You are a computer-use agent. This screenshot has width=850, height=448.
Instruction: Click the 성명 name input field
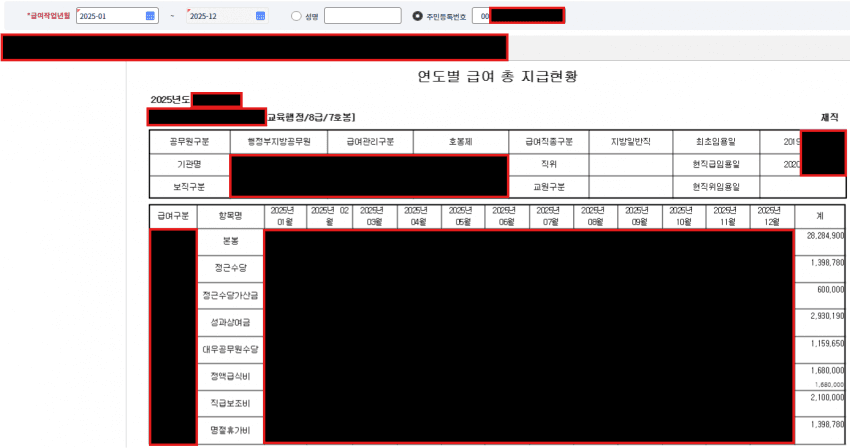[363, 16]
